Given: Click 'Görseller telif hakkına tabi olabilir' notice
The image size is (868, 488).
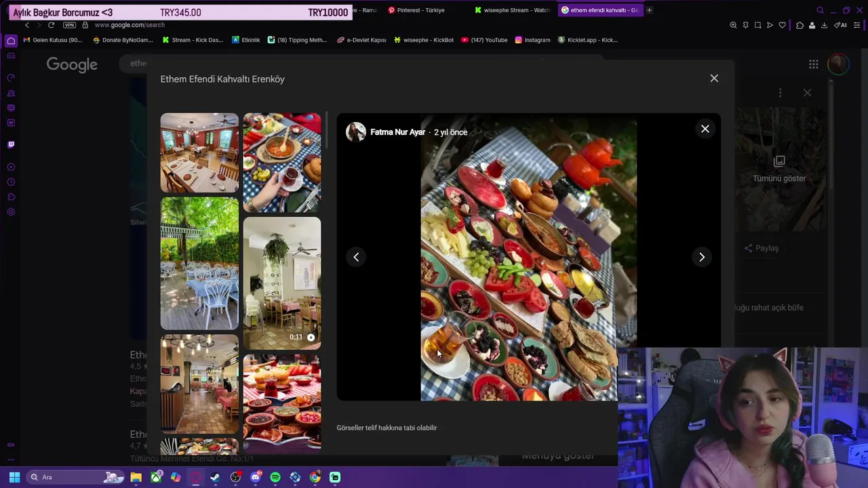Looking at the screenshot, I should click(x=387, y=428).
